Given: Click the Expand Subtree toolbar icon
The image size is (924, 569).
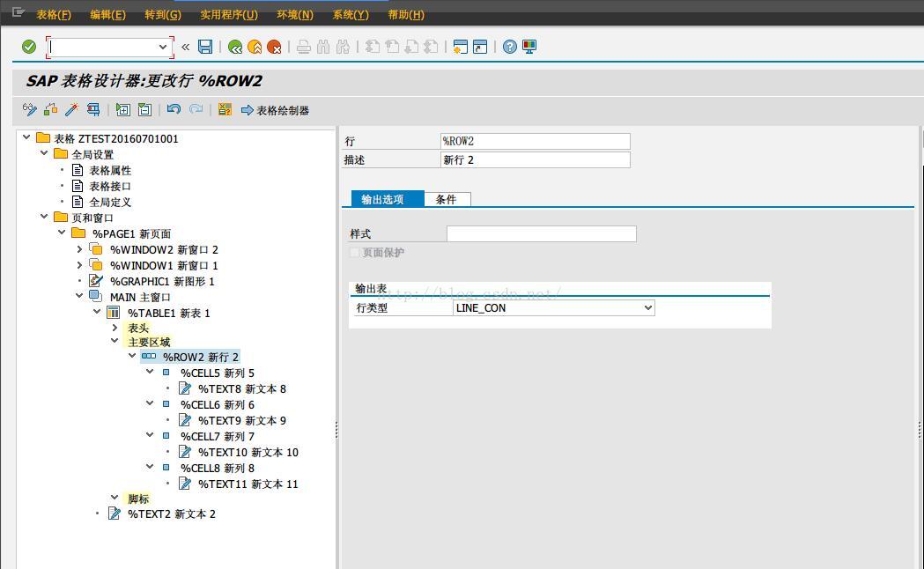Looking at the screenshot, I should (123, 109).
